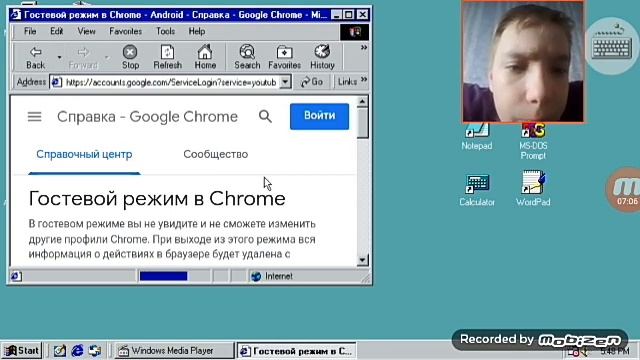Click the address bar URL field
This screenshot has width=640, height=360.
[171, 82]
